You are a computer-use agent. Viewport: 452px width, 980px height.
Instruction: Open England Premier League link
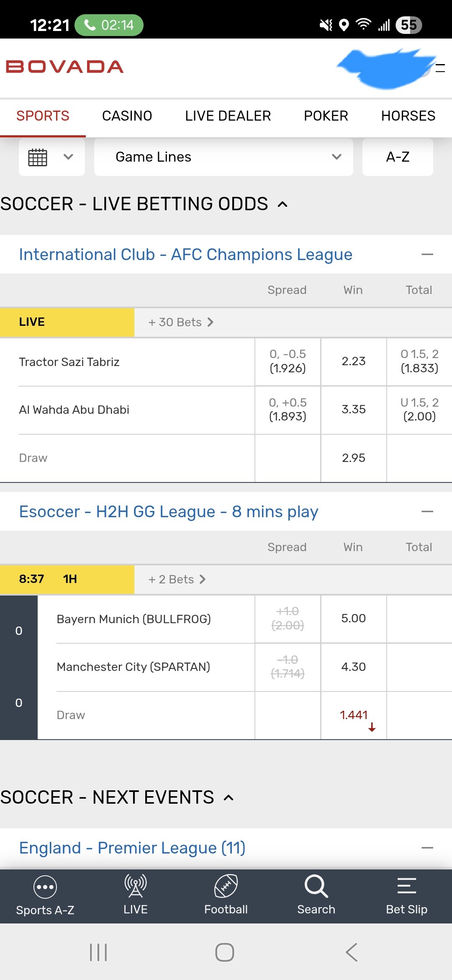click(132, 848)
